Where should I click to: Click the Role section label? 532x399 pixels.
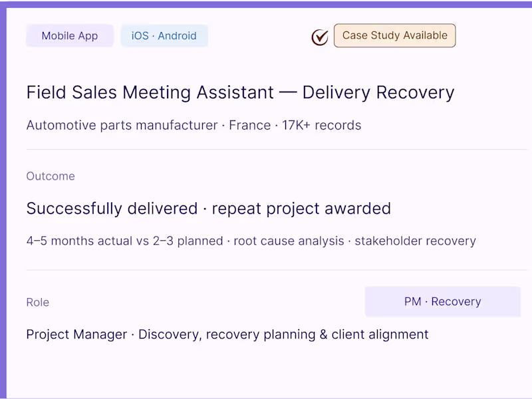tap(38, 303)
